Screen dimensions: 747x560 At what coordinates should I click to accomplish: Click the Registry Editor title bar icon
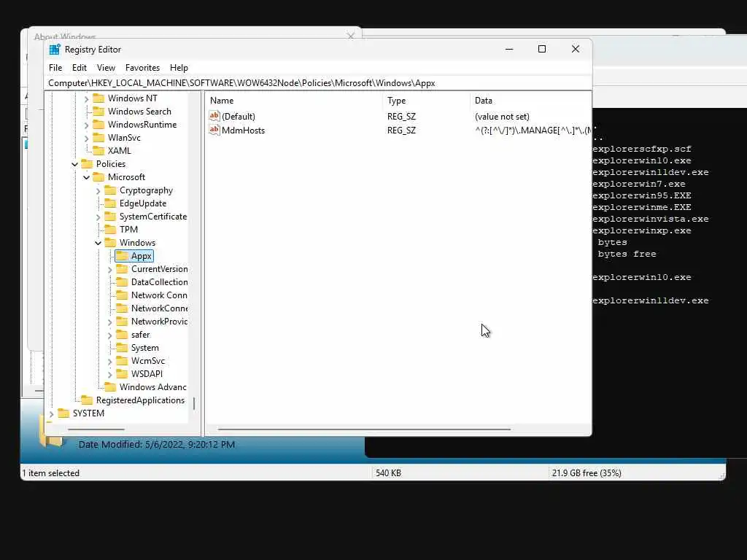click(x=55, y=50)
